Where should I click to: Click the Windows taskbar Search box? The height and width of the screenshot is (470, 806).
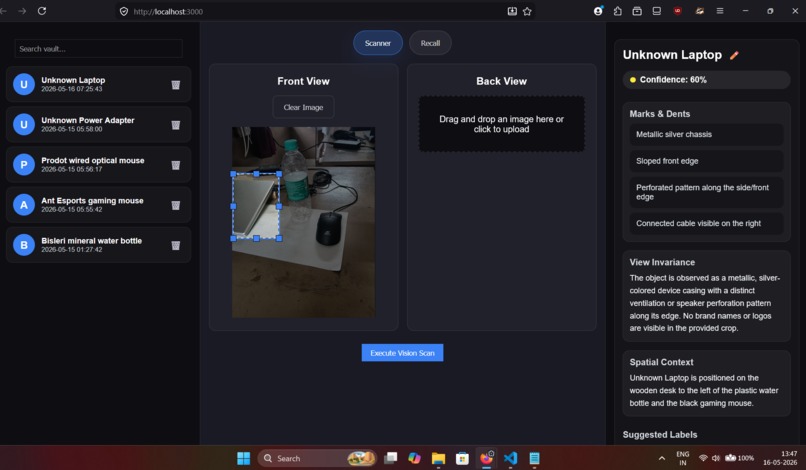click(317, 458)
